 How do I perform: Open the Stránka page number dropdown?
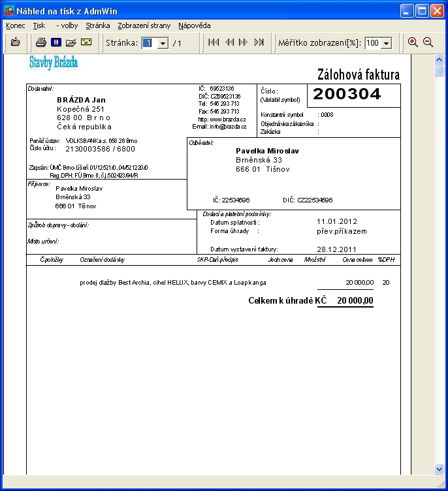coord(163,43)
